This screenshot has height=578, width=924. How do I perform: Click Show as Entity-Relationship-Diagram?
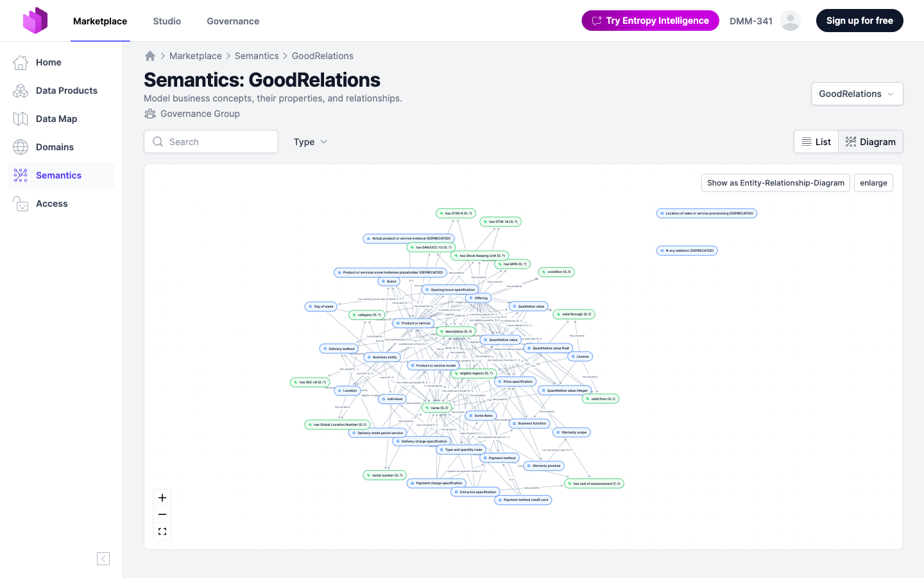[775, 182]
